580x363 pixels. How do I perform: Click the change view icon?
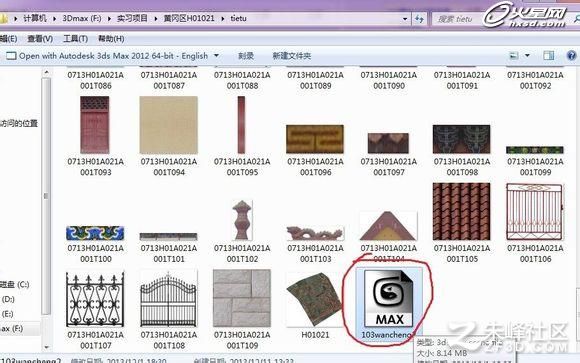(x=514, y=56)
